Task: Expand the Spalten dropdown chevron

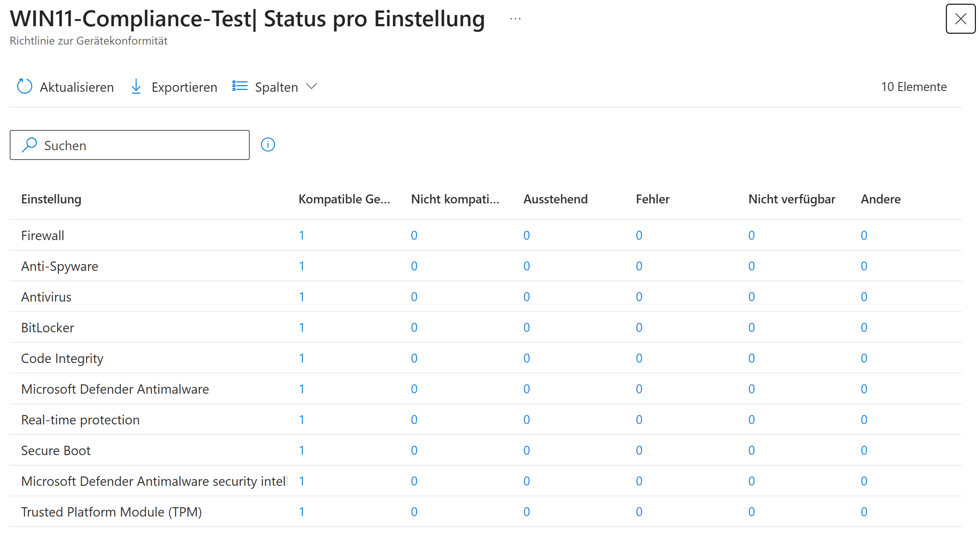Action: click(x=312, y=87)
